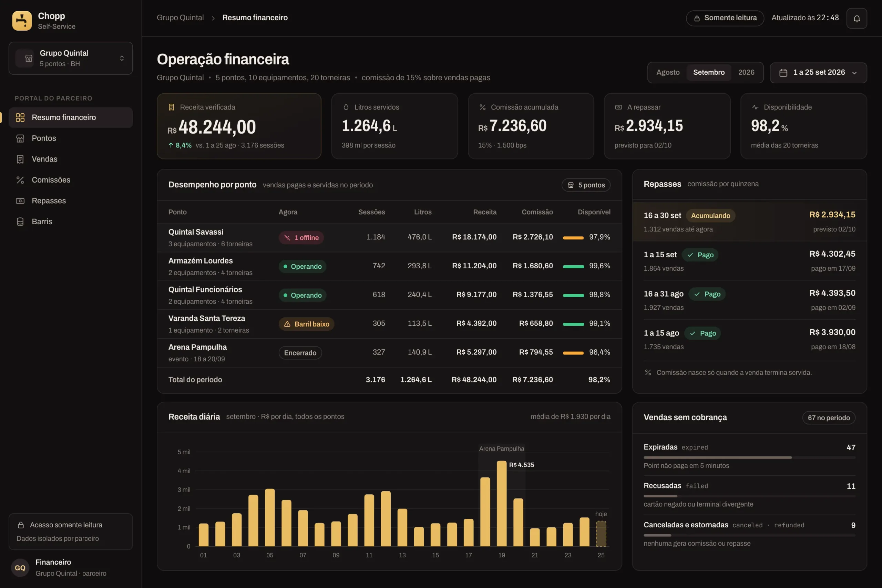Navigate to Comissões
The height and width of the screenshot is (588, 882).
(71, 180)
